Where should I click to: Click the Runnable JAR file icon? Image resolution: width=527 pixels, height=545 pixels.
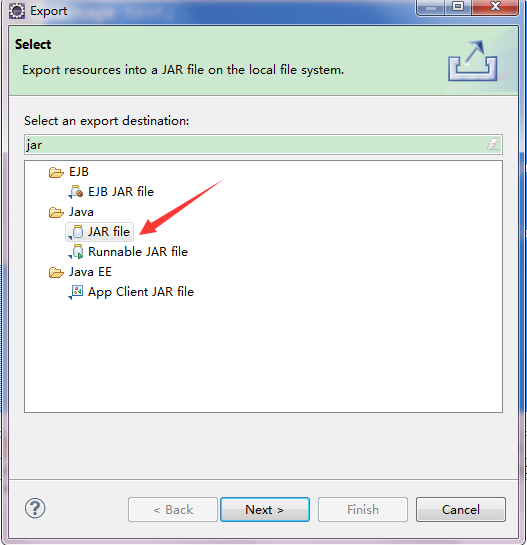[x=76, y=252]
